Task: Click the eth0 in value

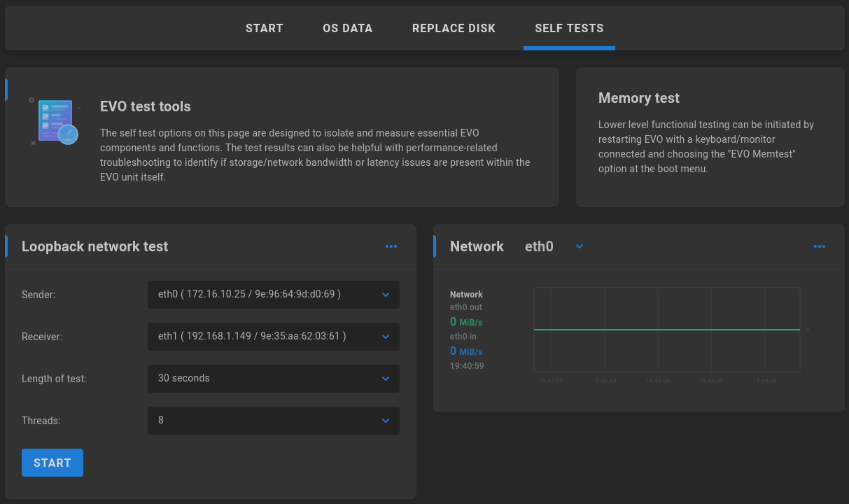Action: pos(466,351)
